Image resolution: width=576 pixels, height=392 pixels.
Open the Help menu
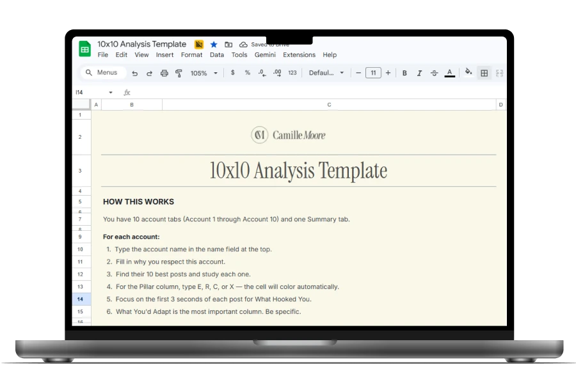coord(330,55)
